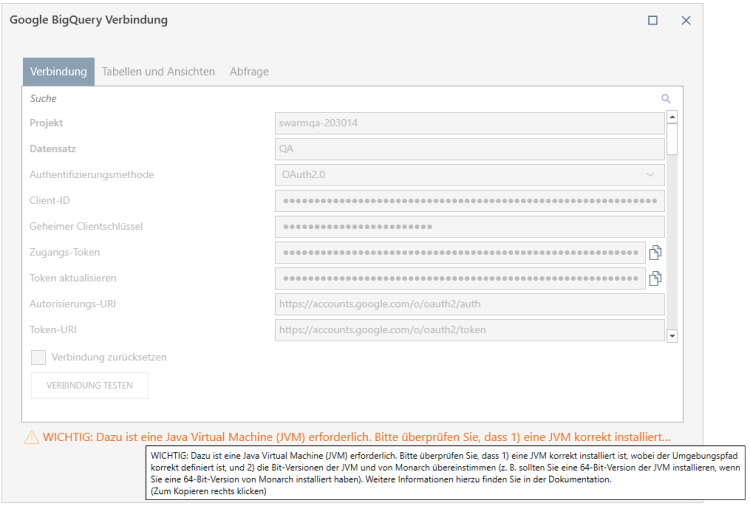Click the Zugangs-Token masked field
This screenshot has height=506, width=750.
tap(460, 252)
